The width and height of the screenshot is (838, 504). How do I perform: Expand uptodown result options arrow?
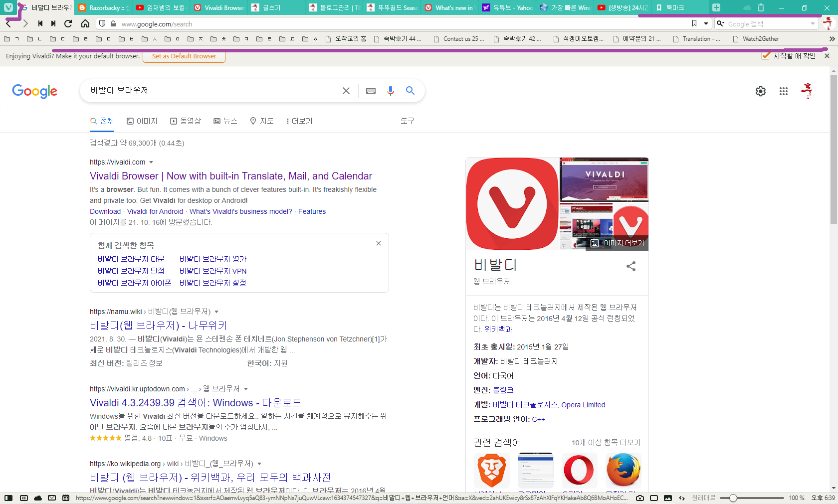[x=245, y=389]
